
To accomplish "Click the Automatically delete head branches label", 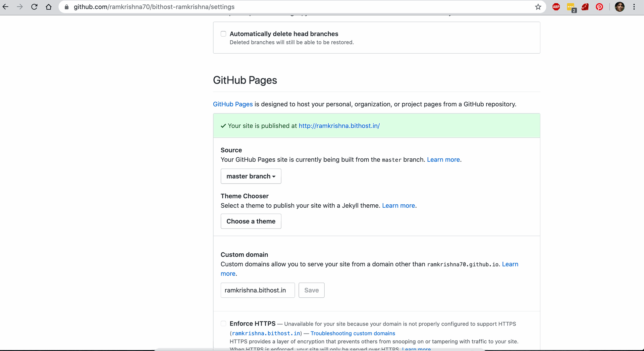I will [284, 34].
